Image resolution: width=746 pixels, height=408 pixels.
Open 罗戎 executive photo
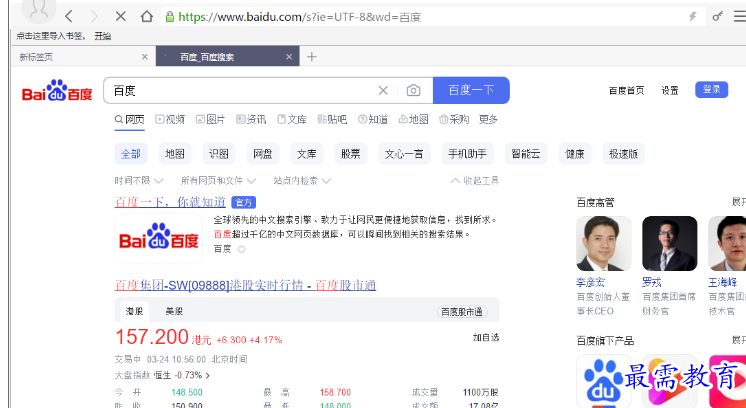[x=669, y=243]
